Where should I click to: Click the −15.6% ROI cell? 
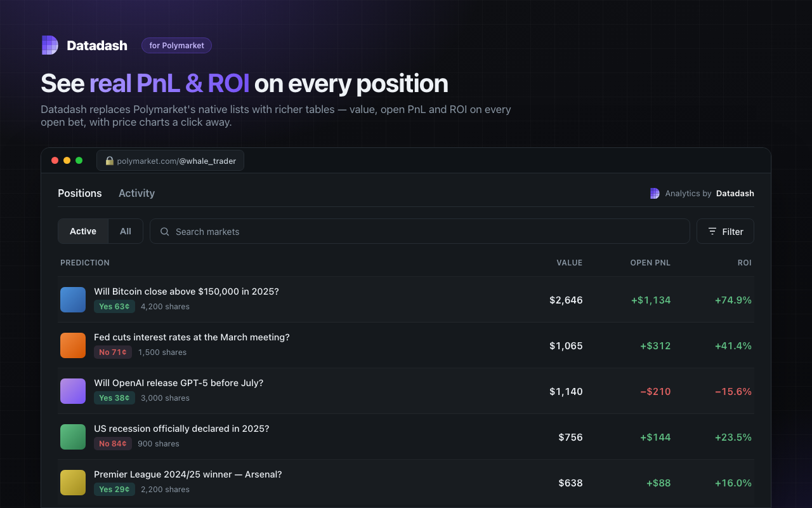coord(733,391)
